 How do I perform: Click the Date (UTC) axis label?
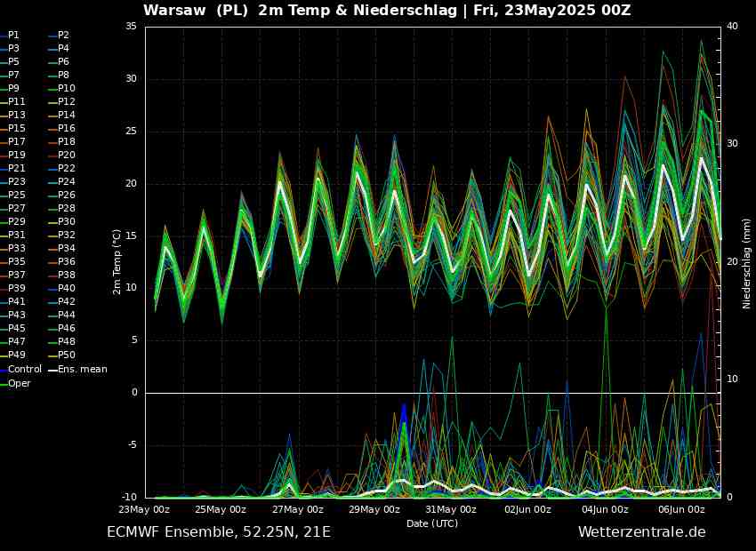pos(432,523)
